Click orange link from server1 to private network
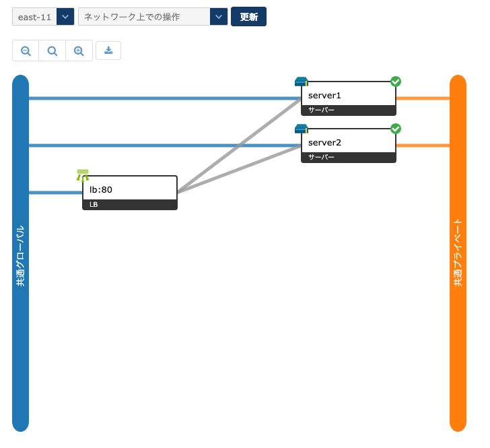 pos(423,98)
